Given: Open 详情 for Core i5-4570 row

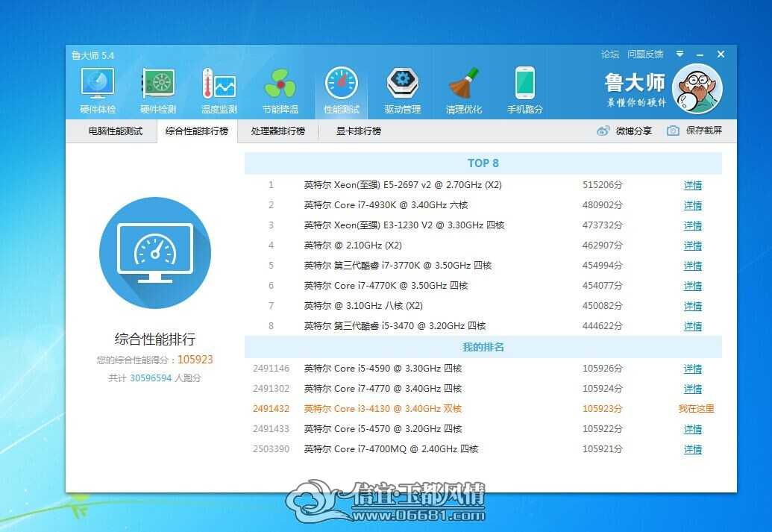Looking at the screenshot, I should (x=693, y=430).
